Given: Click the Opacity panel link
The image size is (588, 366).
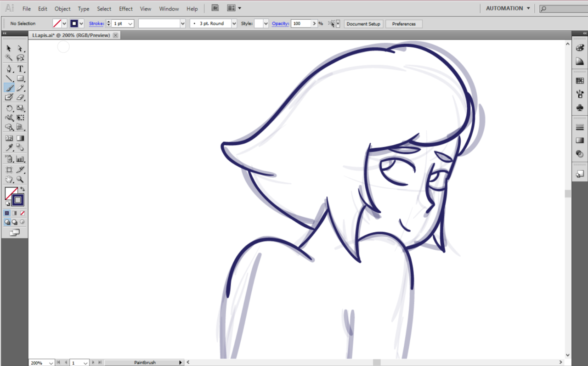Looking at the screenshot, I should 280,23.
